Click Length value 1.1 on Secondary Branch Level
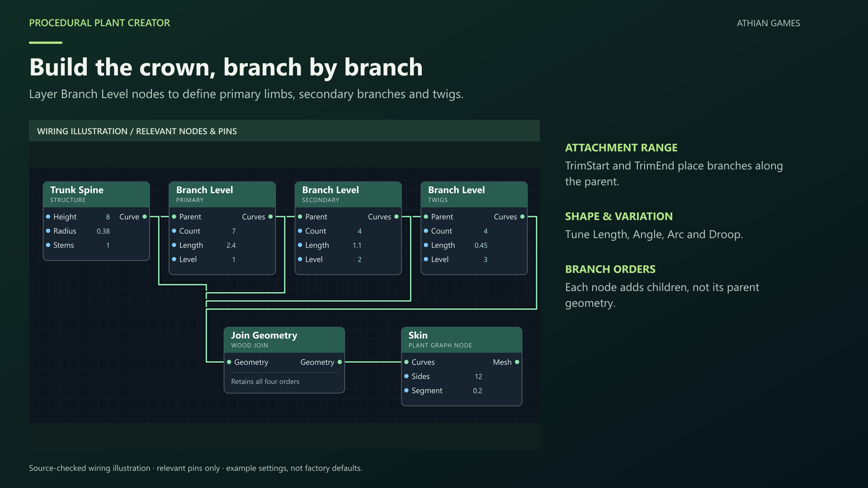 [x=357, y=245]
